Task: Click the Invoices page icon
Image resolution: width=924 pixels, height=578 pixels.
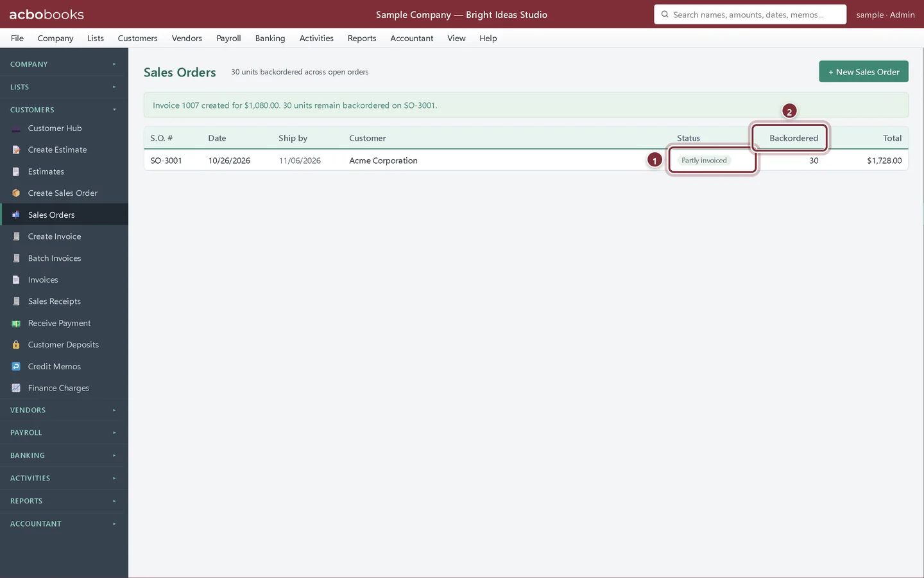Action: coord(16,280)
